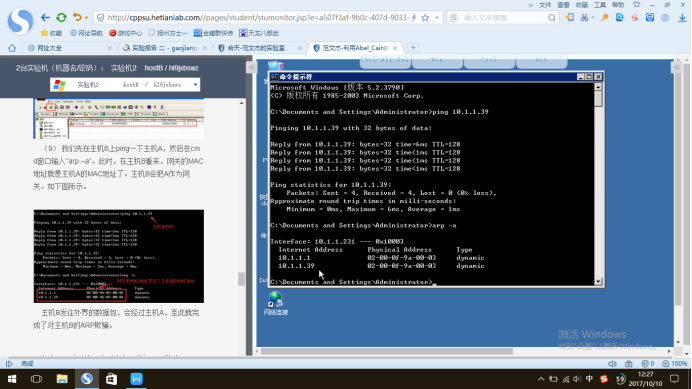This screenshot has width=692, height=389.
Task: Click the URL address field
Action: tap(258, 18)
